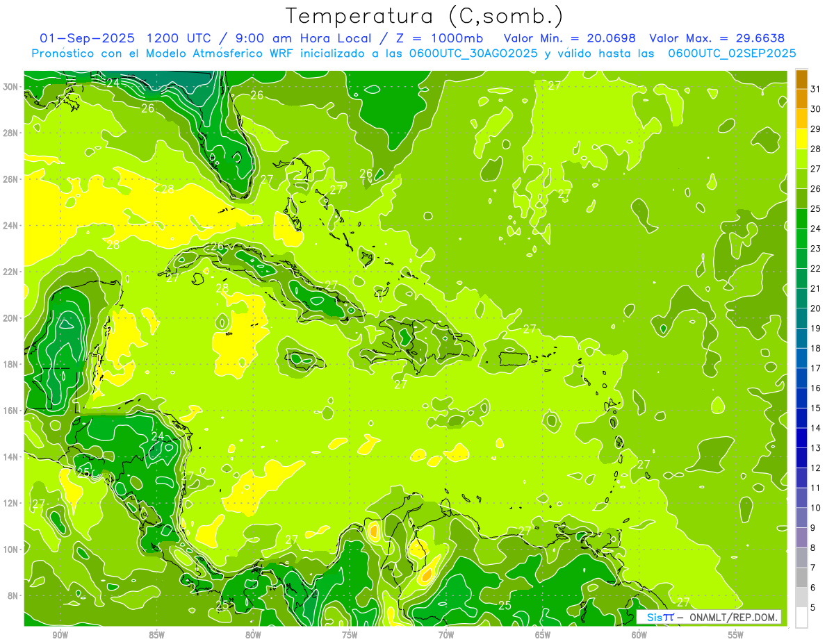Screen dimensions: 834x644
Task: Click the color bar label 30
Action: click(x=816, y=108)
